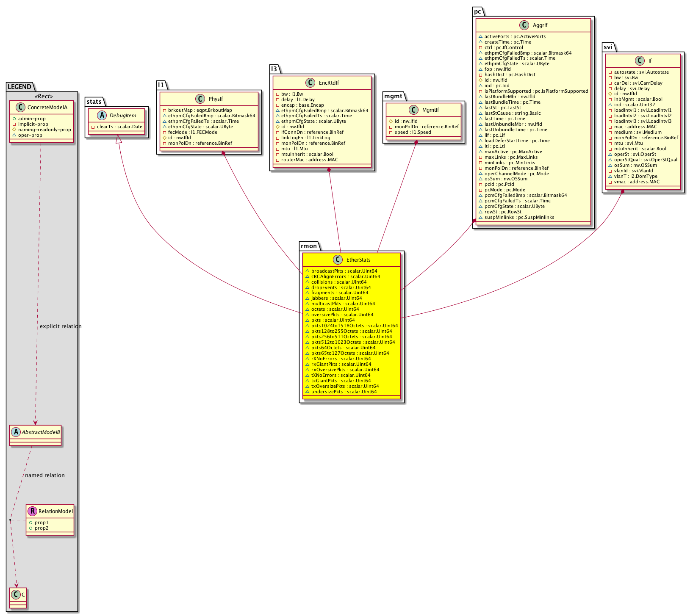Click the C icon of EtherStats class
This screenshot has height=616, width=693.
coord(338,260)
